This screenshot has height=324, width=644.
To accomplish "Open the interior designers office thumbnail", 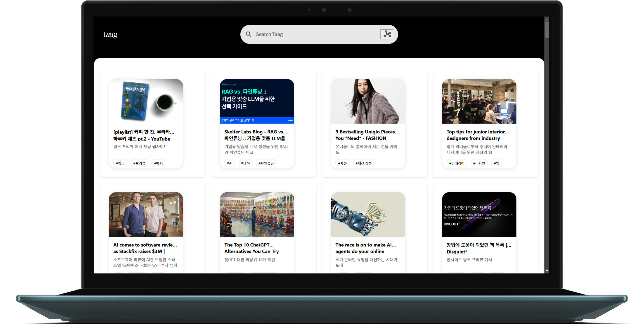I will [479, 101].
